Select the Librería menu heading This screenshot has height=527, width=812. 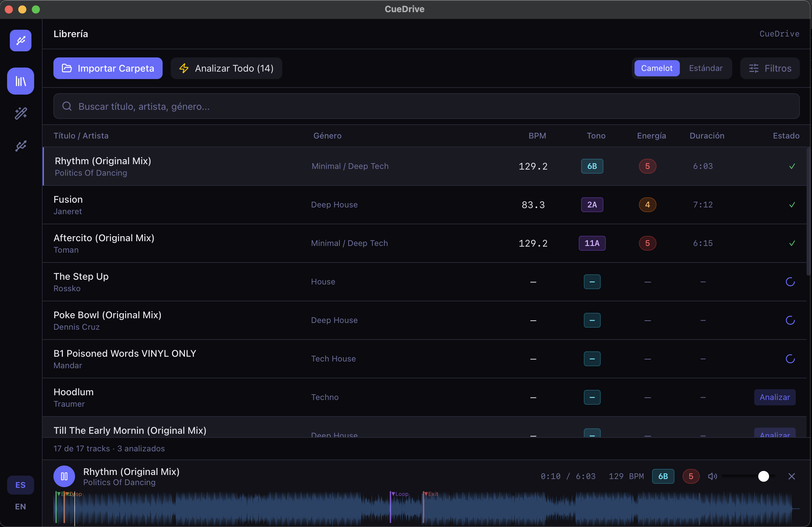(71, 34)
